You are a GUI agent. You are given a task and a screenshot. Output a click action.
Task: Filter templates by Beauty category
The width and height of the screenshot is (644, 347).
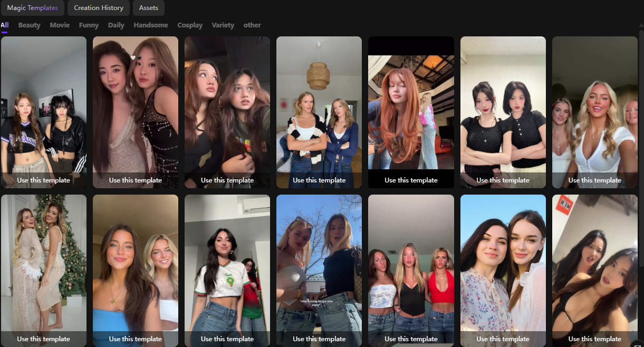pyautogui.click(x=29, y=25)
